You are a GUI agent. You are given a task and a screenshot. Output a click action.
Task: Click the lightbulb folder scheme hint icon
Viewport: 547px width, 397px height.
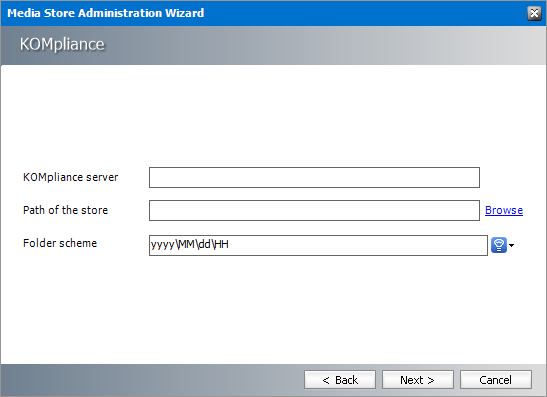tap(499, 245)
